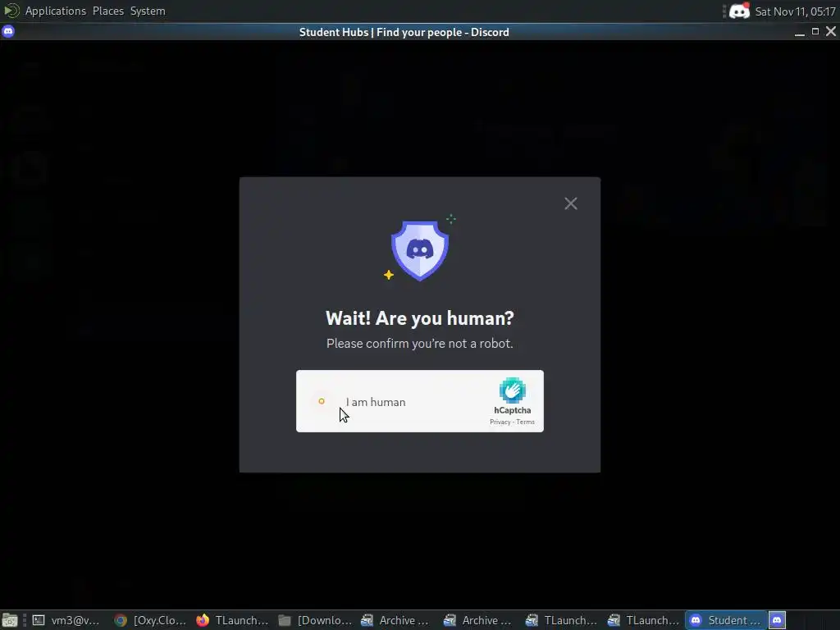Switch to the Firefox TLaunch... taskbar item
Screen dimensions: 840x630
tap(233, 620)
